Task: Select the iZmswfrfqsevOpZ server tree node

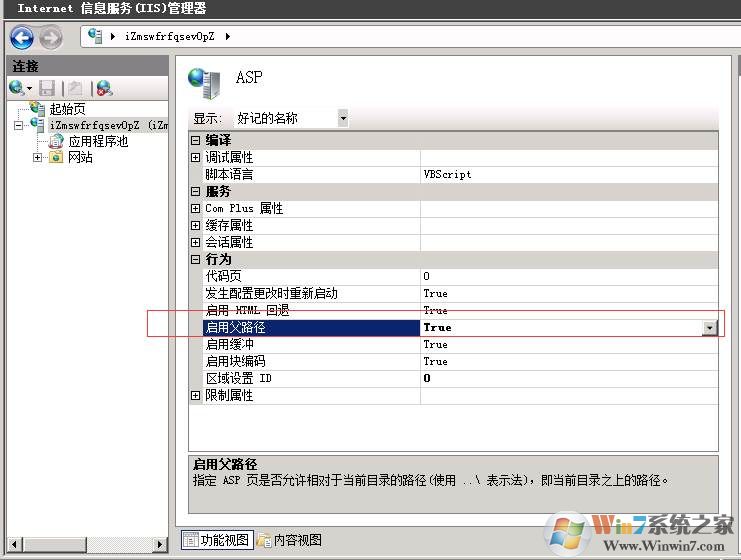Action: (x=108, y=125)
